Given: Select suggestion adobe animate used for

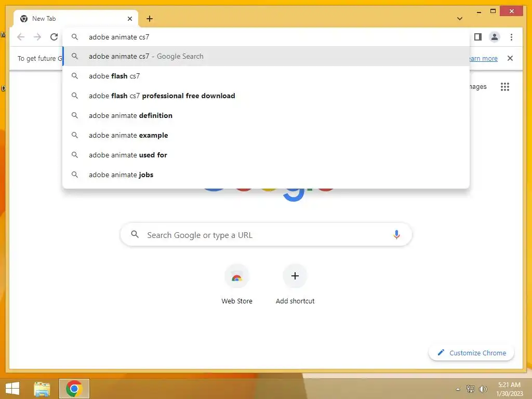Looking at the screenshot, I should point(267,155).
